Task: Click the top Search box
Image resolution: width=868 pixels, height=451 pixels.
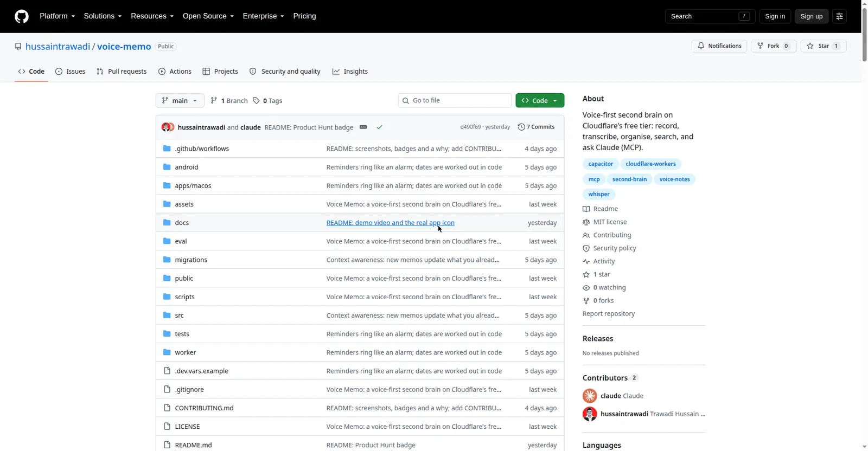Action: tap(710, 16)
